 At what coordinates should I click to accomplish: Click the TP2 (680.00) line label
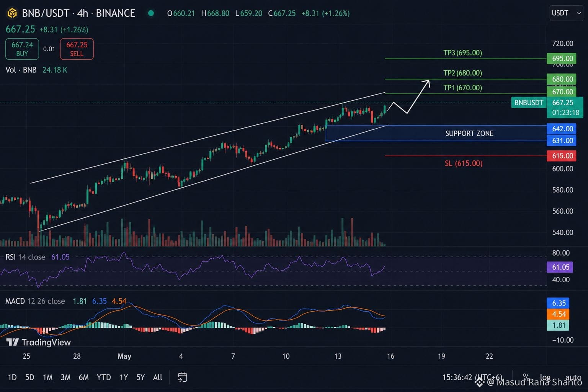pos(462,73)
